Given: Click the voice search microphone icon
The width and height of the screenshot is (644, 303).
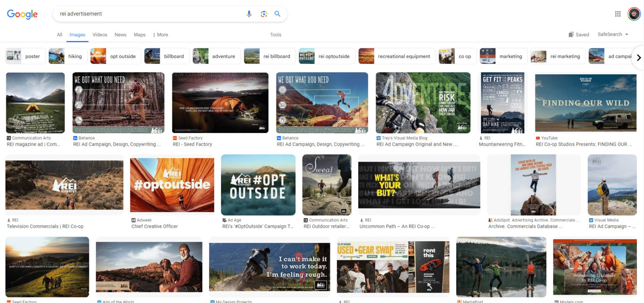Looking at the screenshot, I should 249,14.
